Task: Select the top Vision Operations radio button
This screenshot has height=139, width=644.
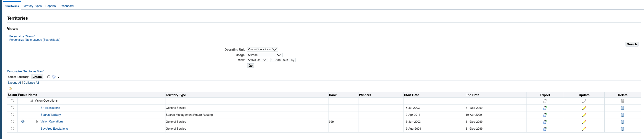Action: [x=12, y=101]
